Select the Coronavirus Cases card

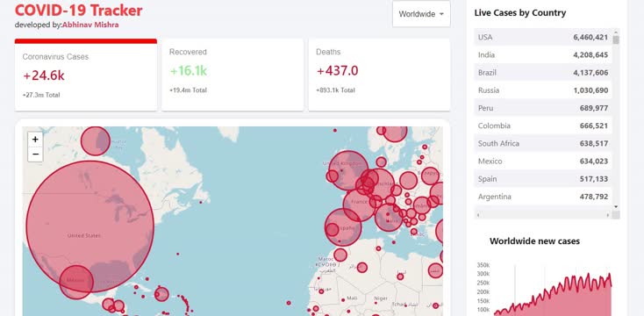tap(86, 75)
